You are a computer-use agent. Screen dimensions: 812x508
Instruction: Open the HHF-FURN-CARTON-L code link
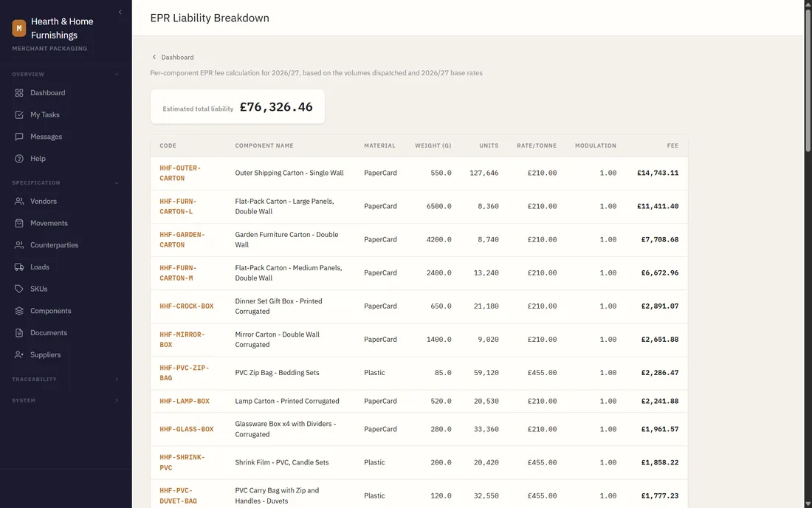coord(178,206)
